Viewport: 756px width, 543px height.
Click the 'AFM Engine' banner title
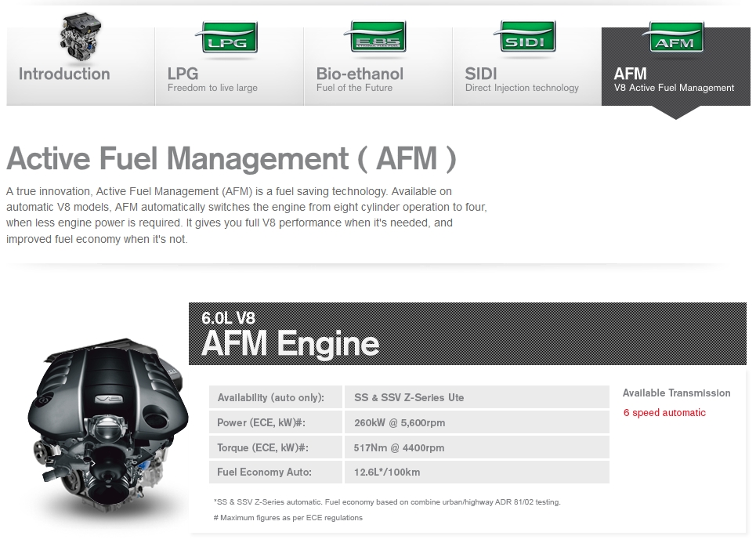290,343
